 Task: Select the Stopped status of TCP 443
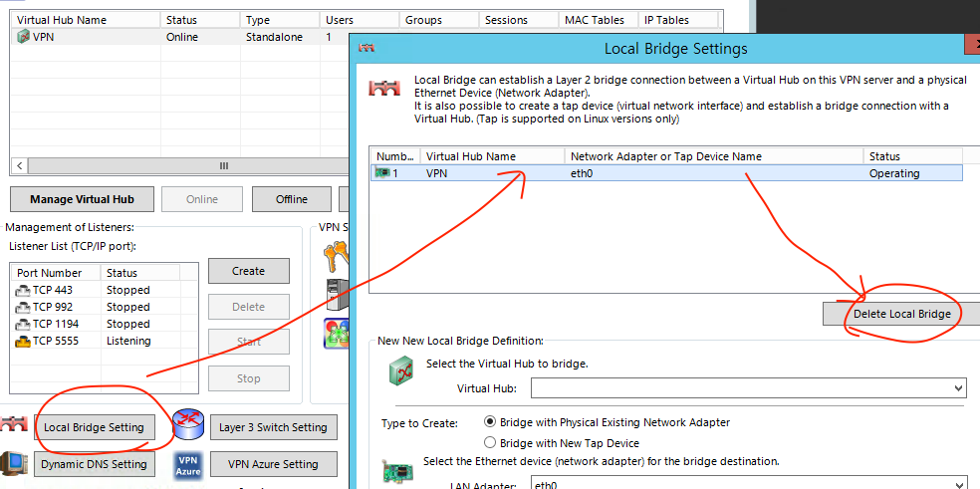coord(128,290)
